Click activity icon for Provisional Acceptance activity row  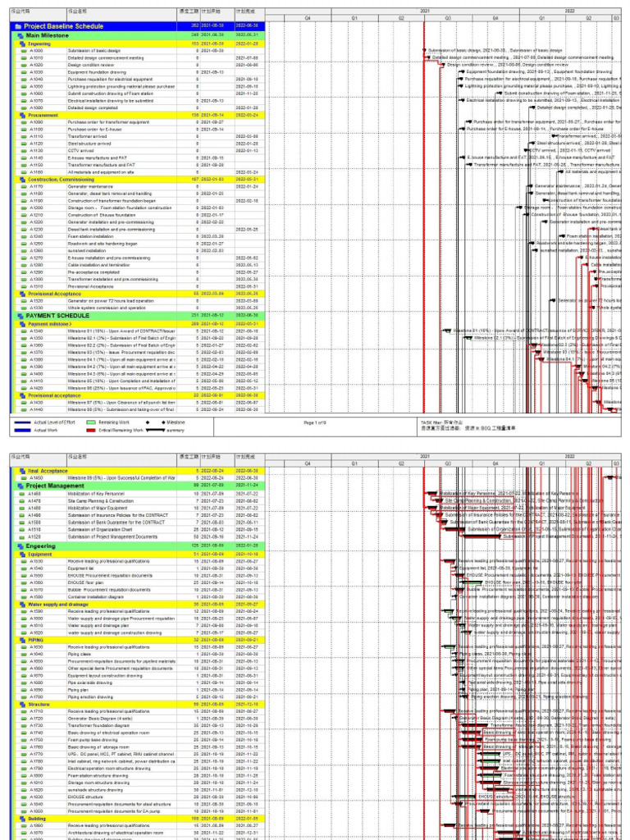[24, 286]
